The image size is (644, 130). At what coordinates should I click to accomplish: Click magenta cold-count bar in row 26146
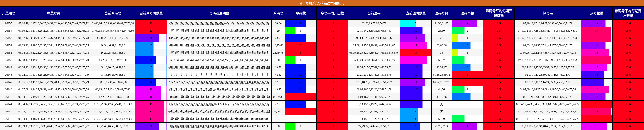pos(148,89)
